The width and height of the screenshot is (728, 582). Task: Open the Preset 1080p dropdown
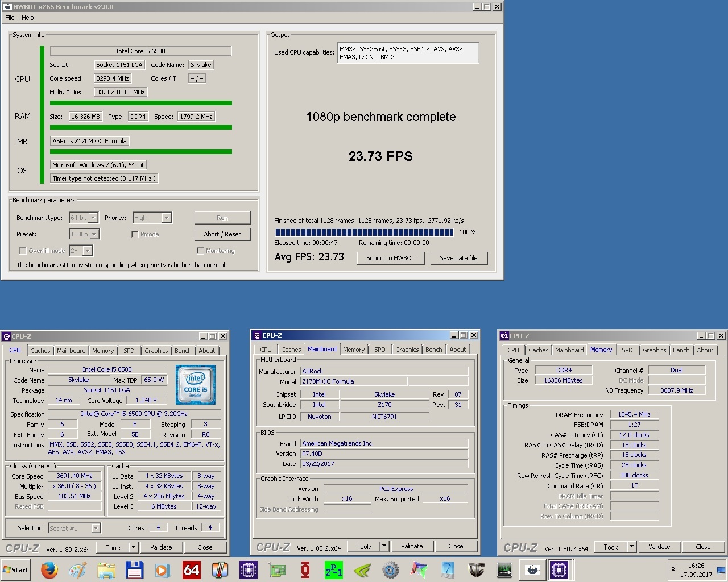click(x=84, y=234)
